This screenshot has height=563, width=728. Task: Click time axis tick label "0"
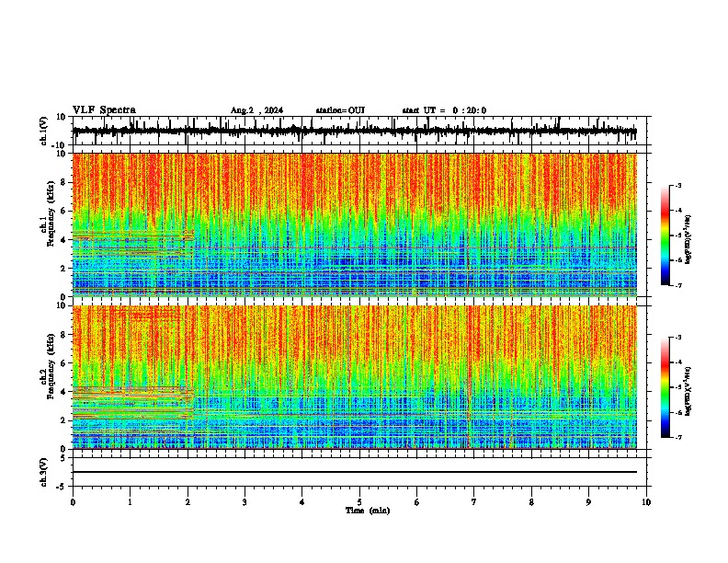pos(73,502)
